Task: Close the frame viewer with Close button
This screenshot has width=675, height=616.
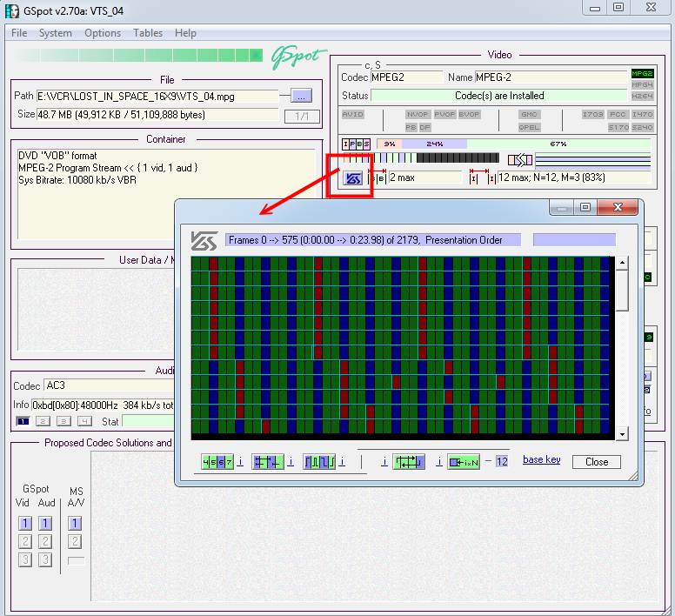Action: 596,462
